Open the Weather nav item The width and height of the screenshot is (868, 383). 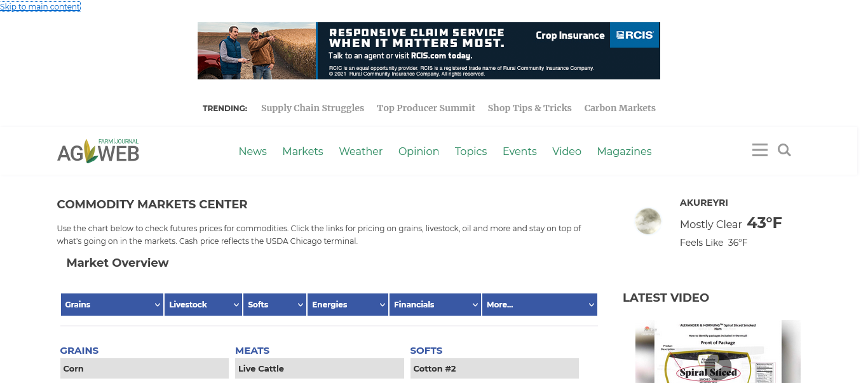coord(360,151)
